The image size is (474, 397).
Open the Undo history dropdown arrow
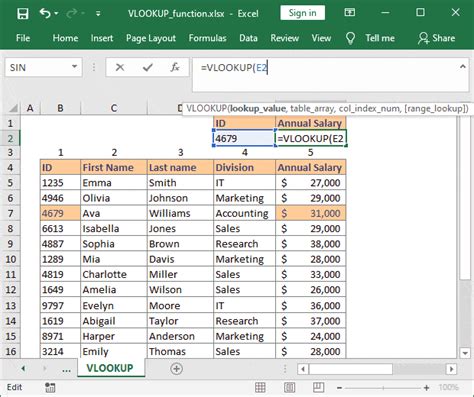tap(56, 13)
